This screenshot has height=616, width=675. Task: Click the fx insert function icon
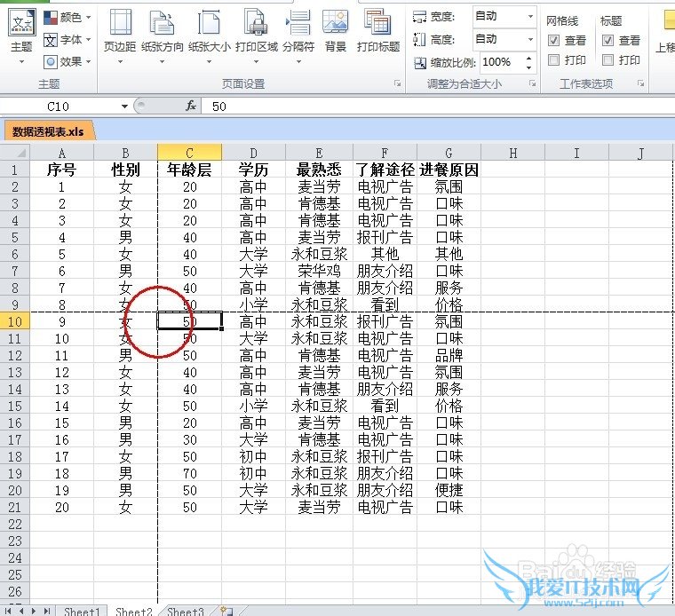point(191,106)
